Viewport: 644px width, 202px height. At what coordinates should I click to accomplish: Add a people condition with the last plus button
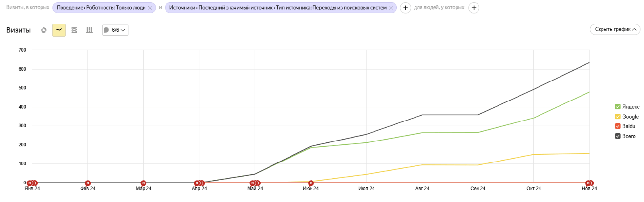tap(474, 8)
